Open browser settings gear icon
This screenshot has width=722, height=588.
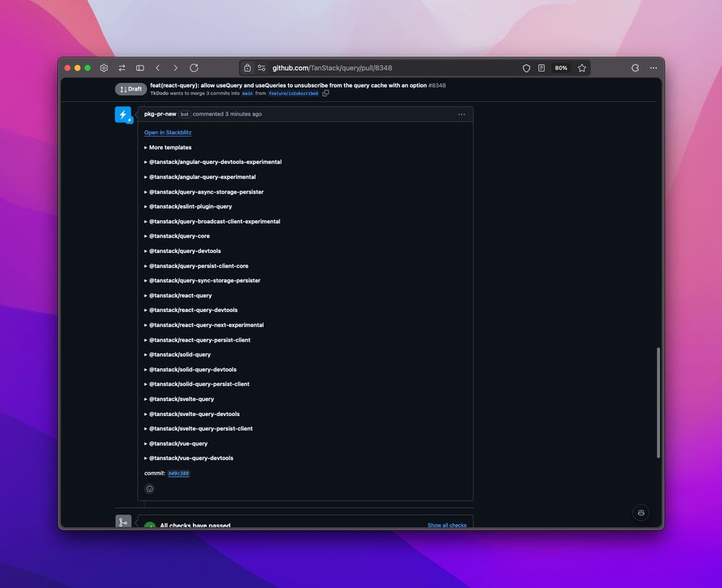coord(104,68)
